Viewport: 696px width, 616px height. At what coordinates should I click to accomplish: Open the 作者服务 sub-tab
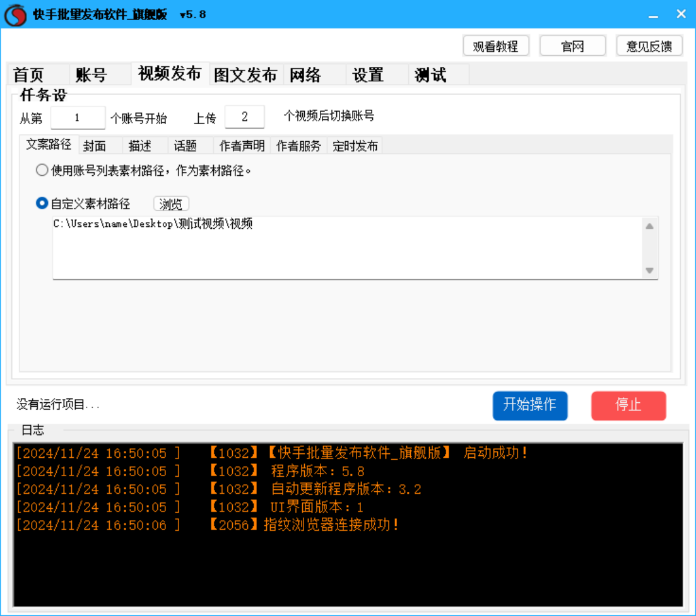pyautogui.click(x=298, y=146)
